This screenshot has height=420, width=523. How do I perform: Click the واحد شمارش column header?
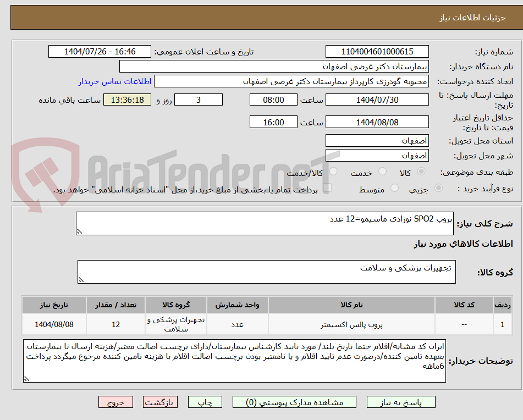point(237,305)
